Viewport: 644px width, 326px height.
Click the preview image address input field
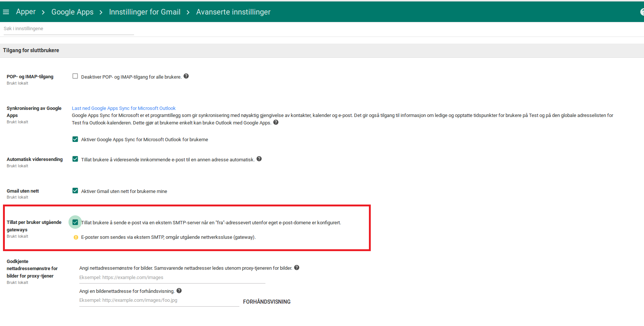(159, 300)
